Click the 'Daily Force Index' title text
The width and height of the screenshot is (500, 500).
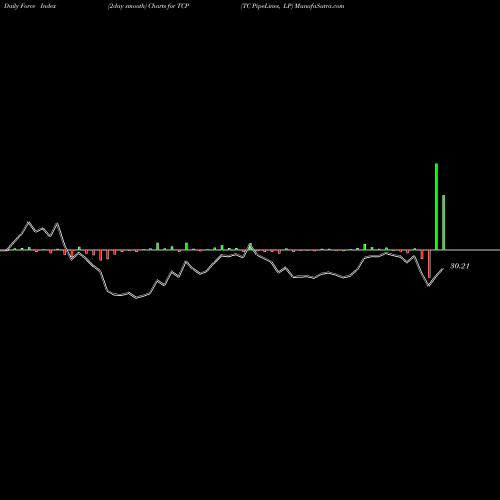tap(30, 6)
